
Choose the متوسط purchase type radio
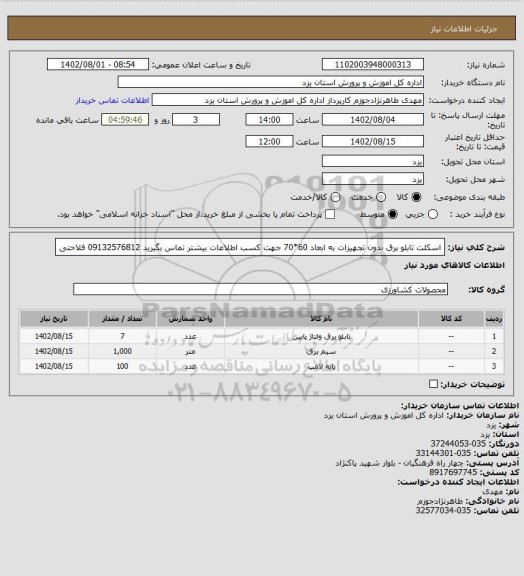[x=392, y=214]
